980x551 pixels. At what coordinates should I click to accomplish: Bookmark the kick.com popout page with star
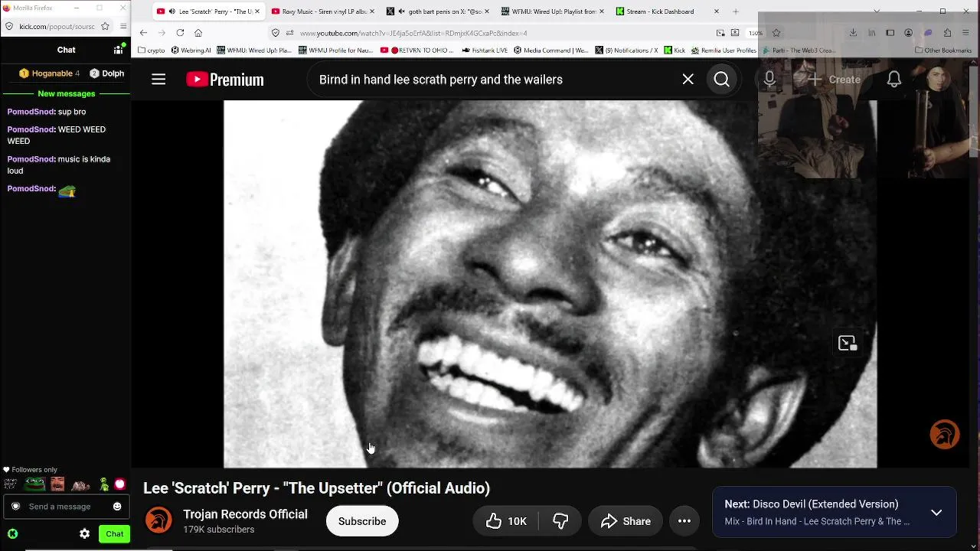[105, 26]
